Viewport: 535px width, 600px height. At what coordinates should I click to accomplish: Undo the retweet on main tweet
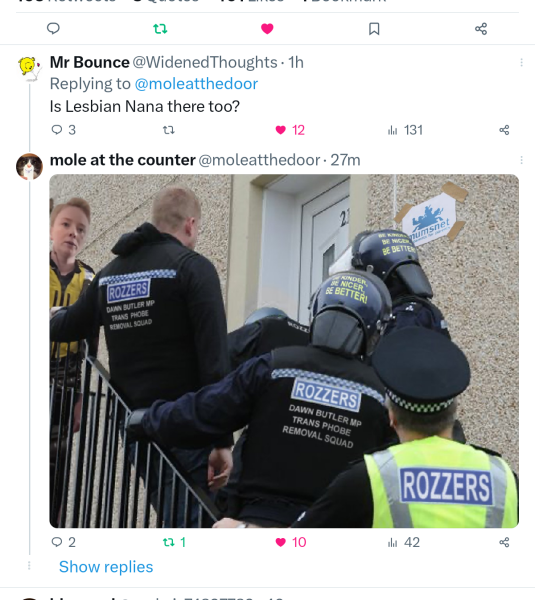point(160,29)
